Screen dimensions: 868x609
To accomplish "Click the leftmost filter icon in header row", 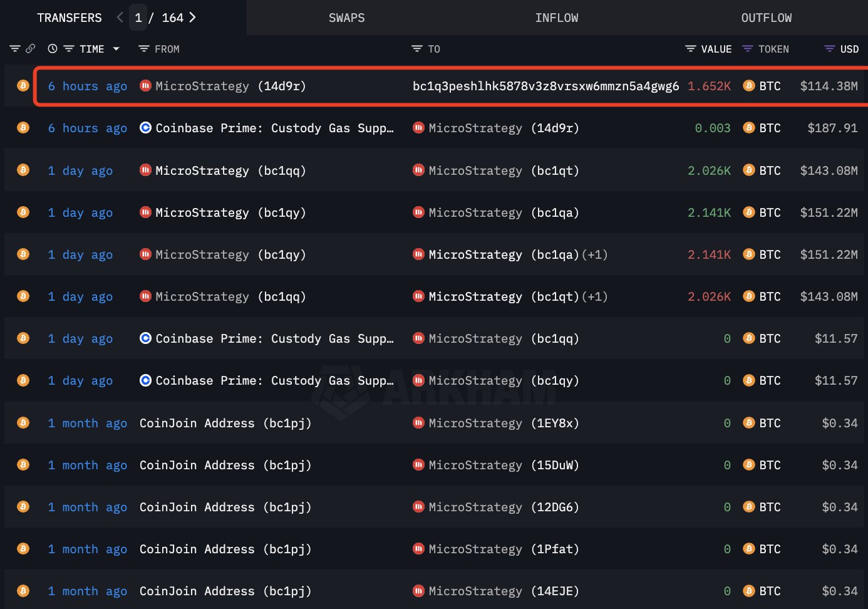I will click(15, 48).
